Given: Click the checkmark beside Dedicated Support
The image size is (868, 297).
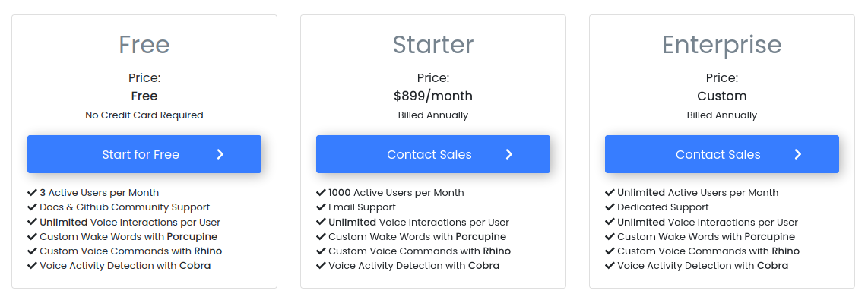Looking at the screenshot, I should 610,207.
